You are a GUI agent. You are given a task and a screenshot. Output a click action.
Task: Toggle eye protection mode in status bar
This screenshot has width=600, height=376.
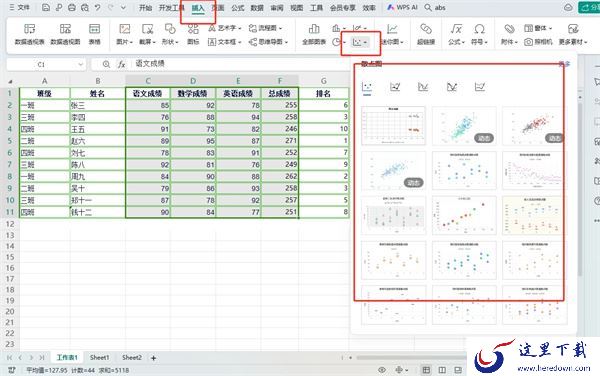pyautogui.click(x=382, y=370)
